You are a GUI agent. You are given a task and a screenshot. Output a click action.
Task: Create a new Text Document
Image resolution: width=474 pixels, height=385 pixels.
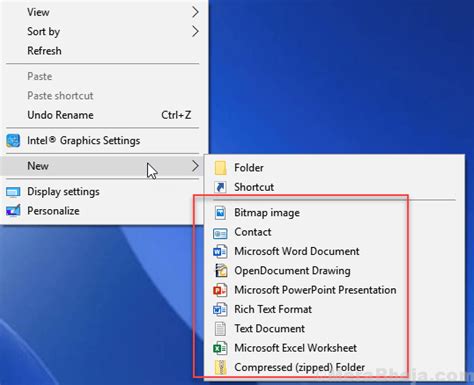pyautogui.click(x=334, y=329)
